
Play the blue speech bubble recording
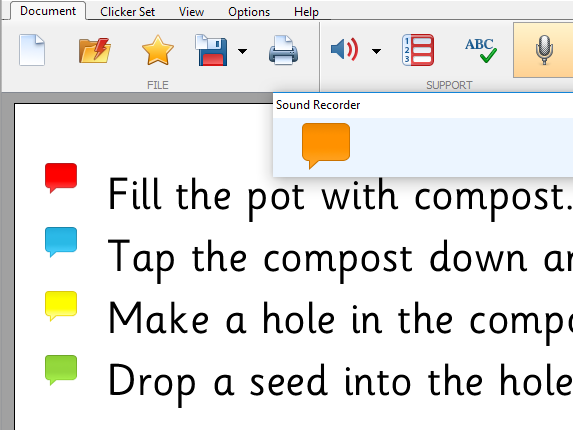[x=61, y=241]
